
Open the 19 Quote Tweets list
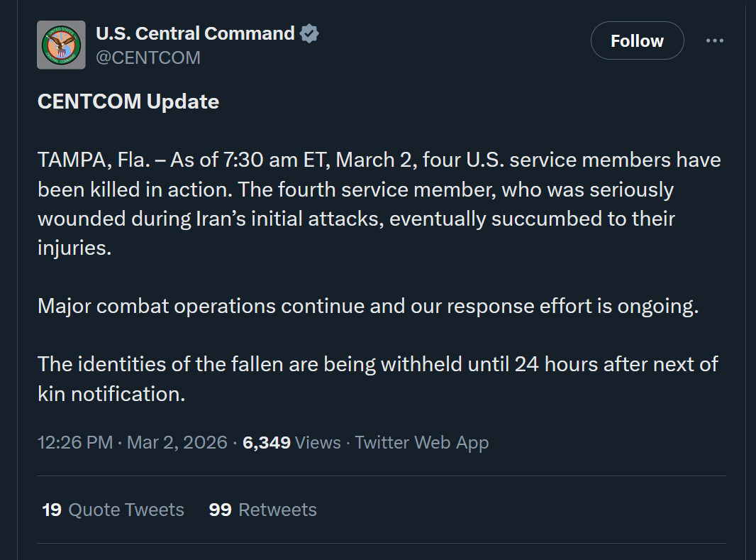tap(113, 510)
